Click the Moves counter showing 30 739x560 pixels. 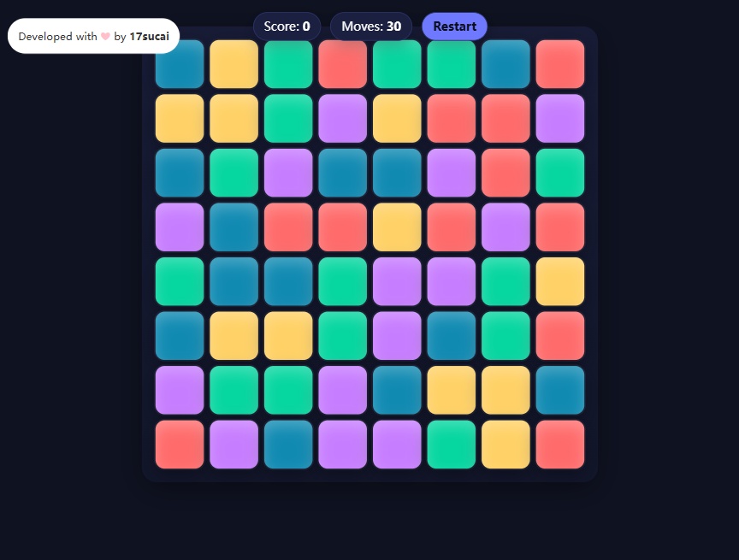pos(370,27)
